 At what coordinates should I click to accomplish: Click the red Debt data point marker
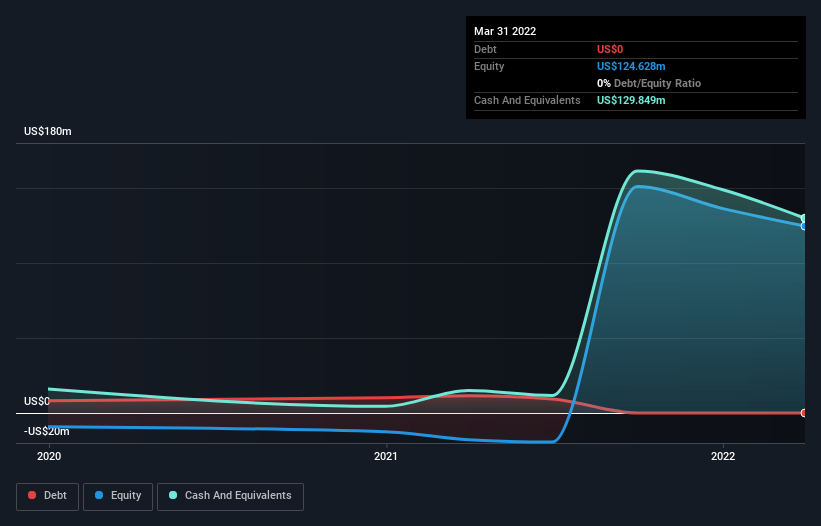[x=804, y=413]
